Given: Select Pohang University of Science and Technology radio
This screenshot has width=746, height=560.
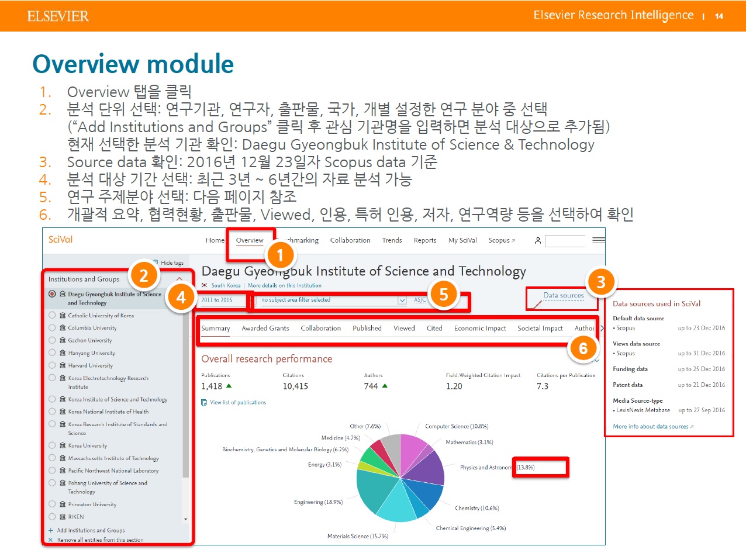Looking at the screenshot, I should tap(52, 483).
